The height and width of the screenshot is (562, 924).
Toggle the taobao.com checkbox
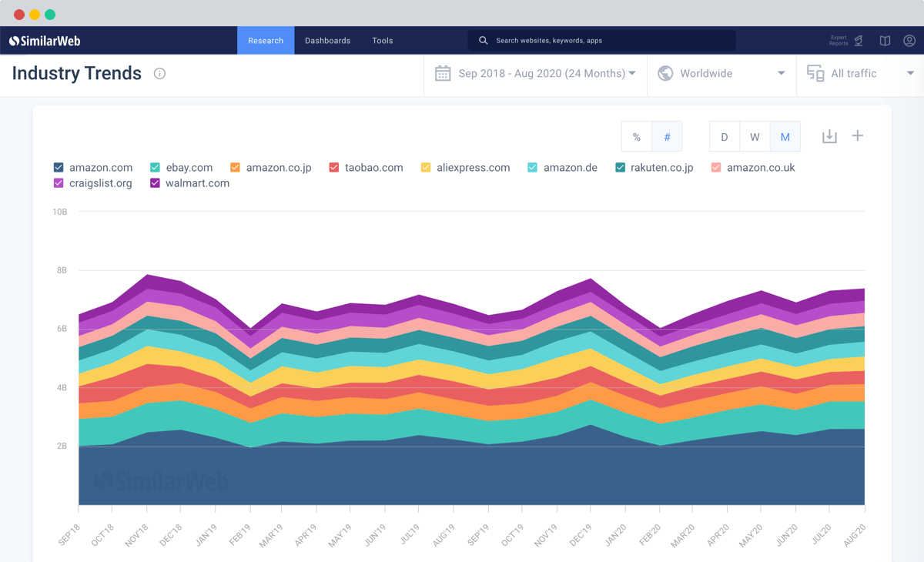point(333,167)
